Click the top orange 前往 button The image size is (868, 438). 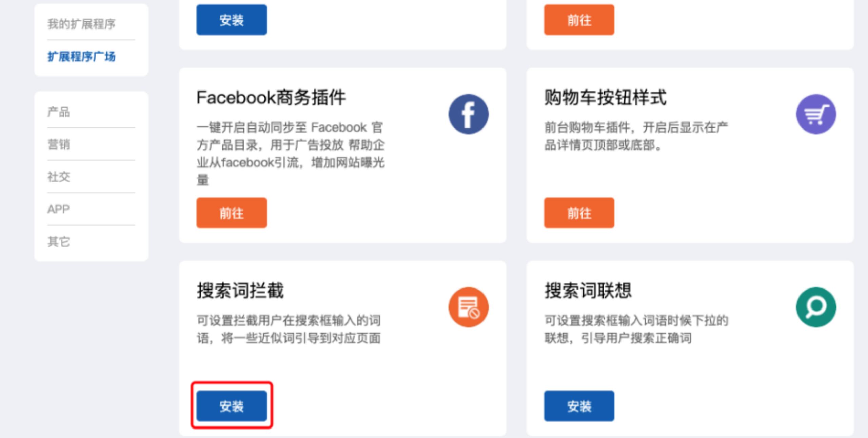579,20
